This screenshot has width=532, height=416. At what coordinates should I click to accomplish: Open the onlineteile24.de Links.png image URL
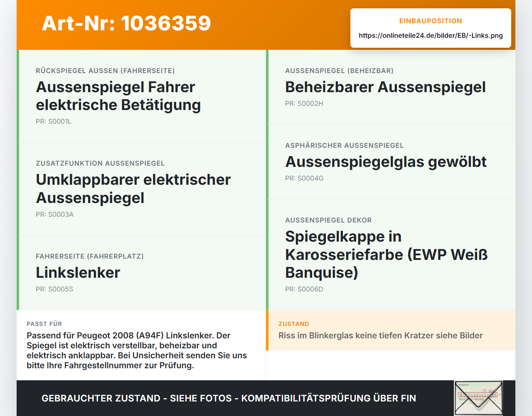coord(431,35)
